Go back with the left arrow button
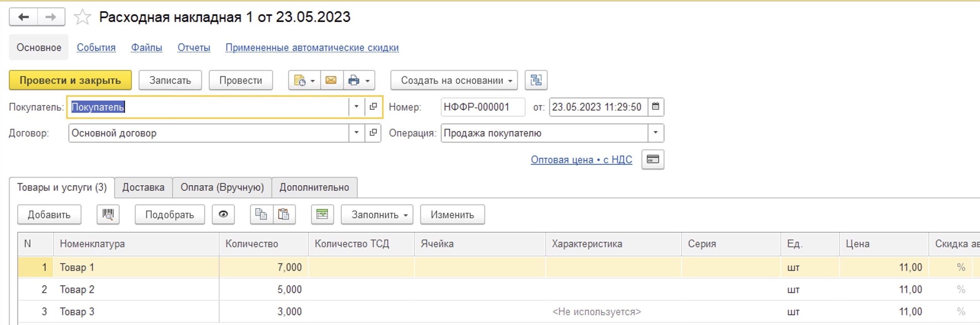 pos(24,17)
